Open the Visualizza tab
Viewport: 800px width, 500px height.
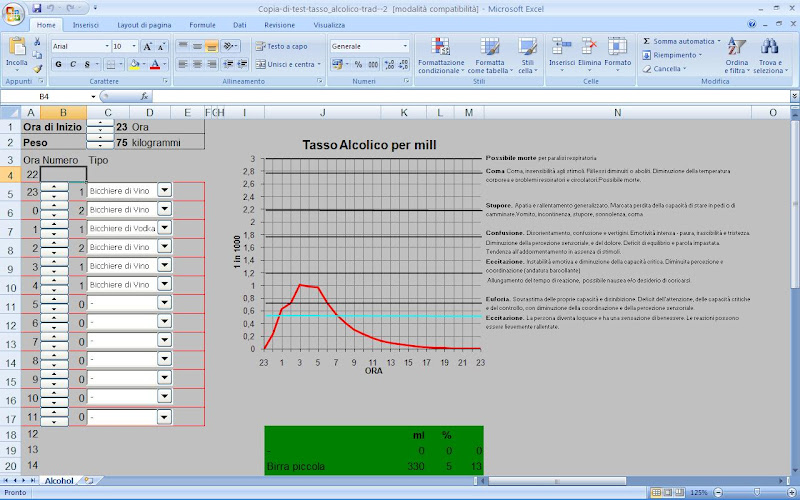tap(329, 25)
